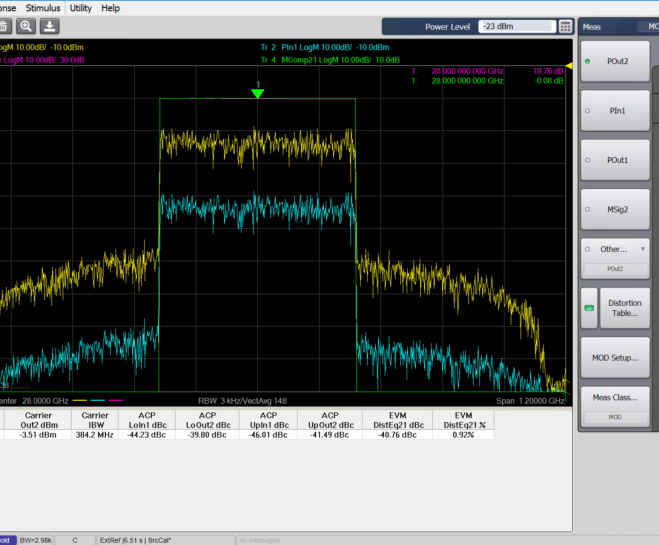659x545 pixels.
Task: Select the Tr 2 PIn1 trace label
Action: [x=325, y=47]
